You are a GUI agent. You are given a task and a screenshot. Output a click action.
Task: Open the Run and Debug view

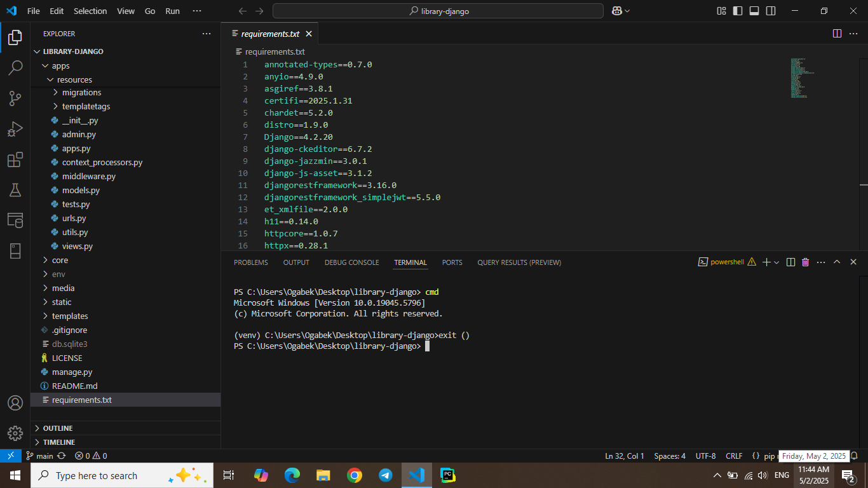click(x=15, y=129)
